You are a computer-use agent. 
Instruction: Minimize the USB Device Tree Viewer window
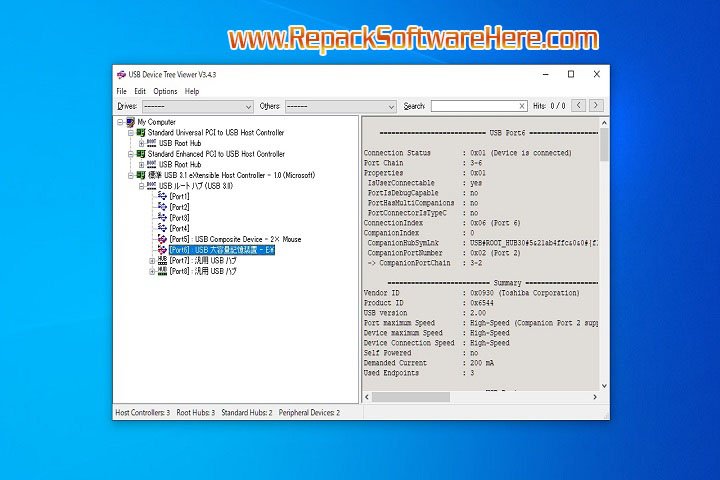pyautogui.click(x=546, y=74)
